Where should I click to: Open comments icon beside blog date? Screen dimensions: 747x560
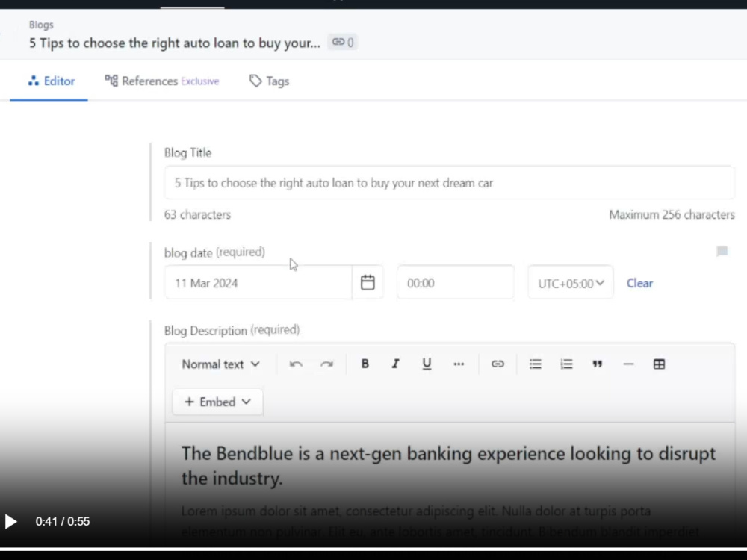coord(722,251)
